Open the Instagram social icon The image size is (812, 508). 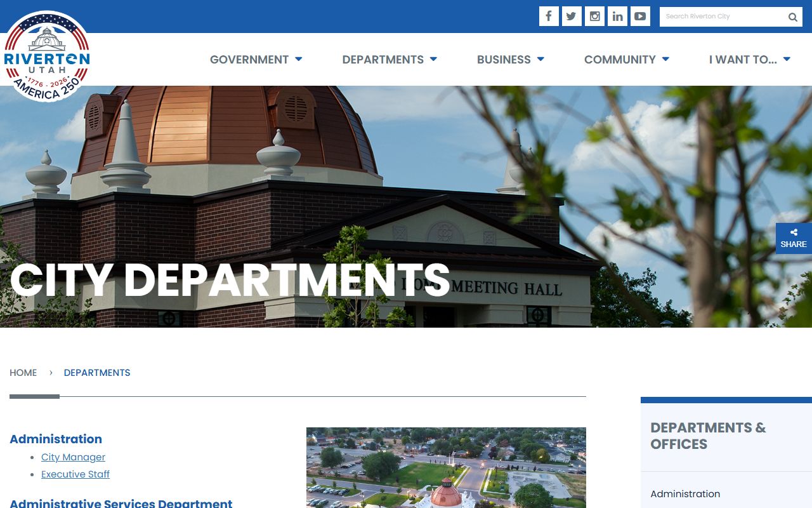pos(594,17)
